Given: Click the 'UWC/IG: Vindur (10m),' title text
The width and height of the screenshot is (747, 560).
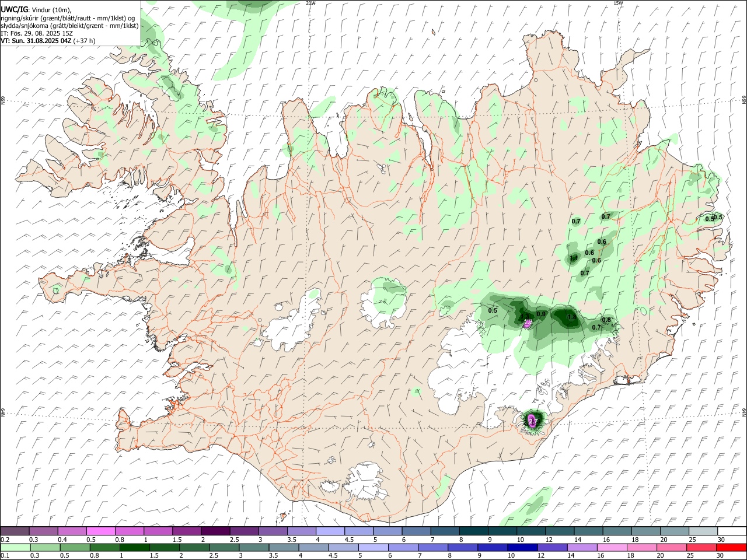Looking at the screenshot, I should 36,10.
